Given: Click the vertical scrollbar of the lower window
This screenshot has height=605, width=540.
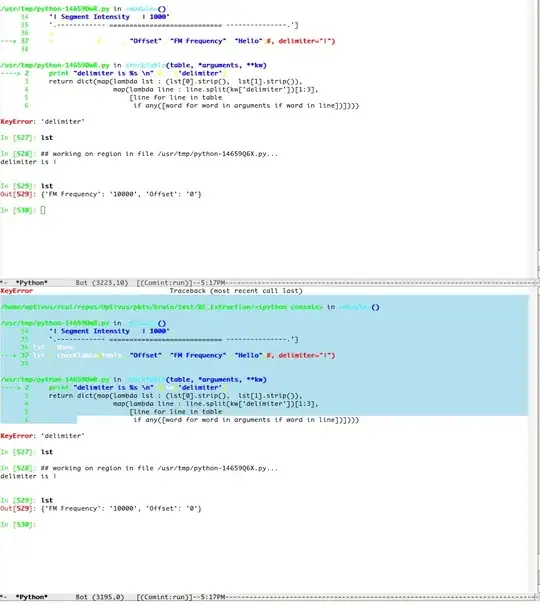Looking at the screenshot, I should tap(538, 440).
